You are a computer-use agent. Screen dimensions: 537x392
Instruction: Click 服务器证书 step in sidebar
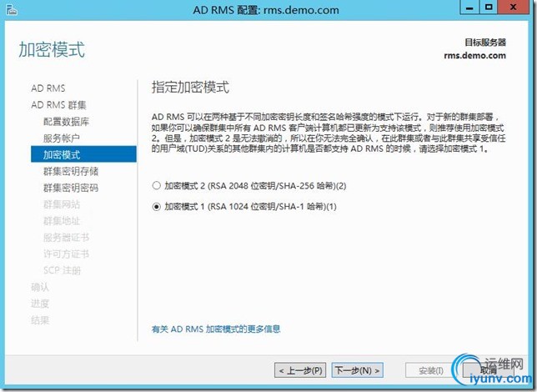[66, 237]
